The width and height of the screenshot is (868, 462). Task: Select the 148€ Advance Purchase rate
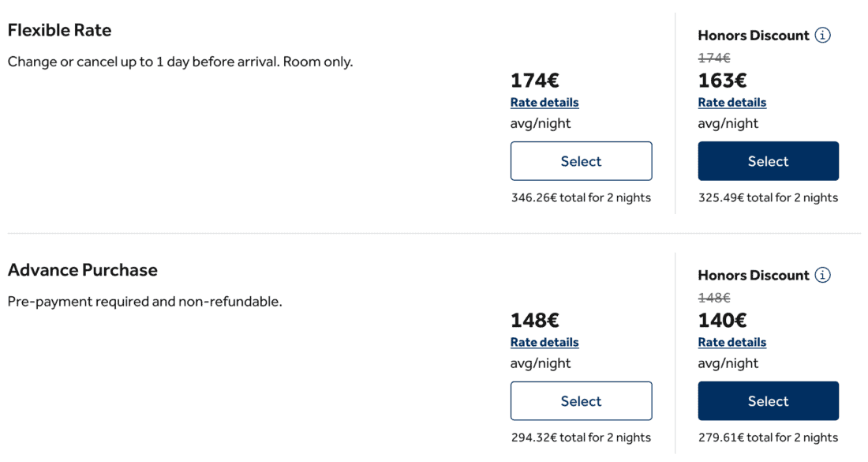point(581,401)
